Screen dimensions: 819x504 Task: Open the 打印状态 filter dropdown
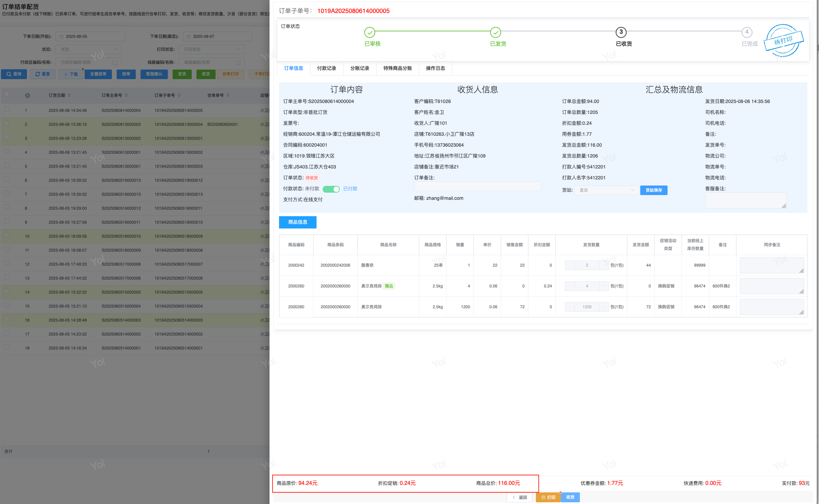pos(211,49)
